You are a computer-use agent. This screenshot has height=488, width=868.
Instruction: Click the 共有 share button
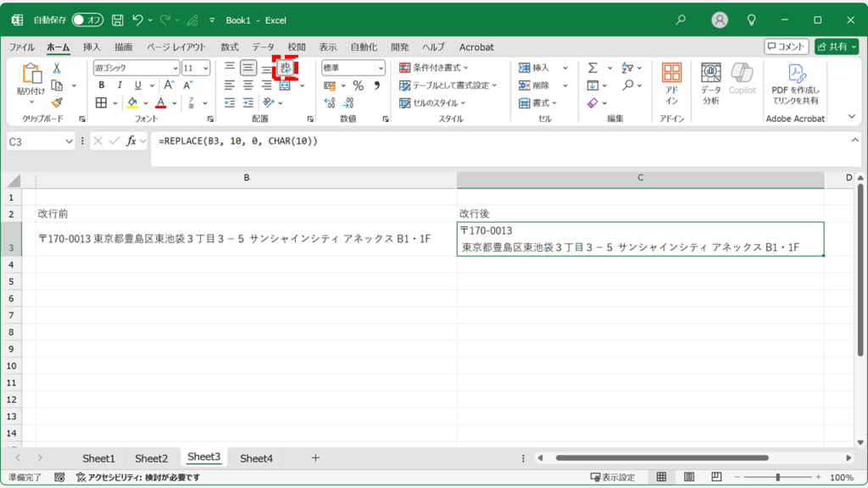837,47
